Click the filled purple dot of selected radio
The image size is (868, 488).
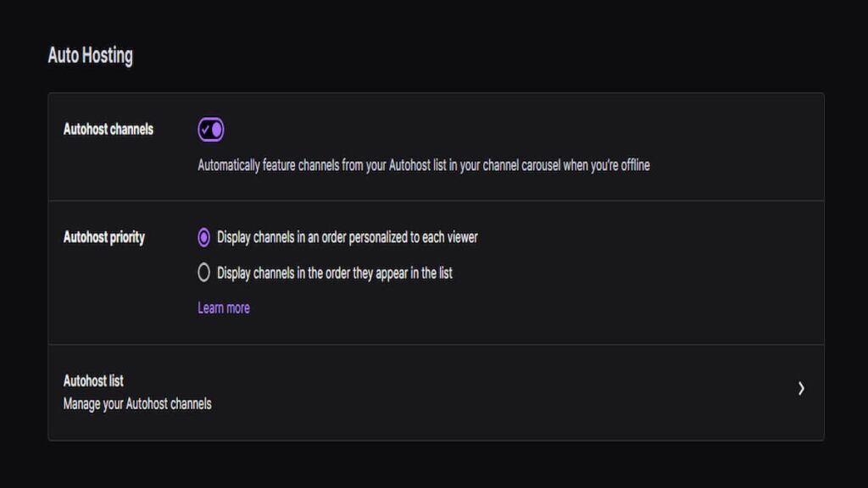tap(203, 237)
